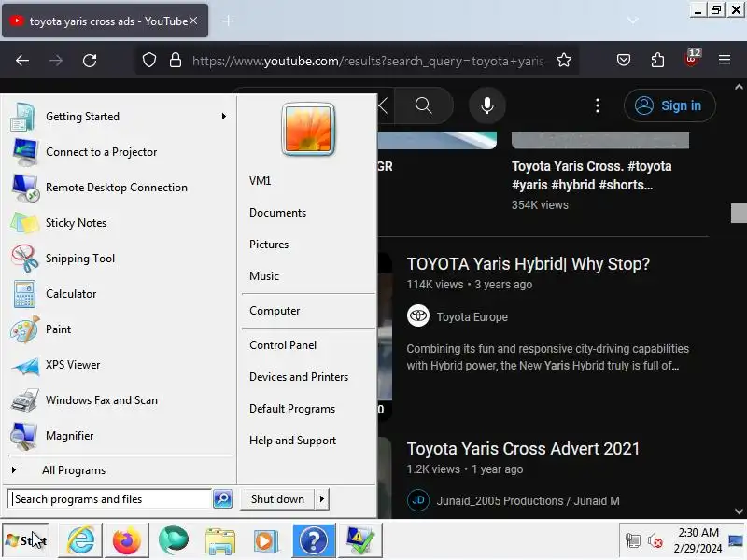Start the Magnifier program
This screenshot has height=560, width=747.
[x=119, y=436]
